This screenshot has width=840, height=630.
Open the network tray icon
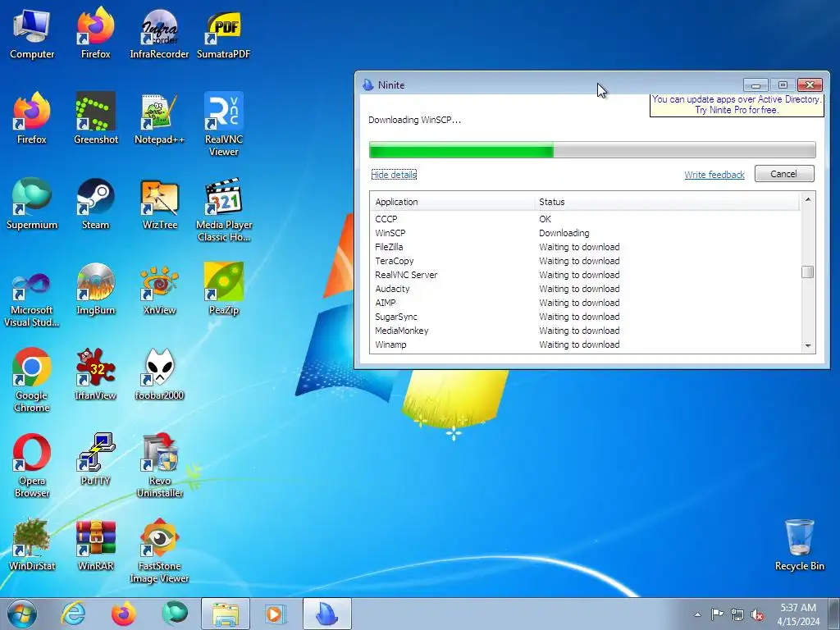pyautogui.click(x=737, y=614)
